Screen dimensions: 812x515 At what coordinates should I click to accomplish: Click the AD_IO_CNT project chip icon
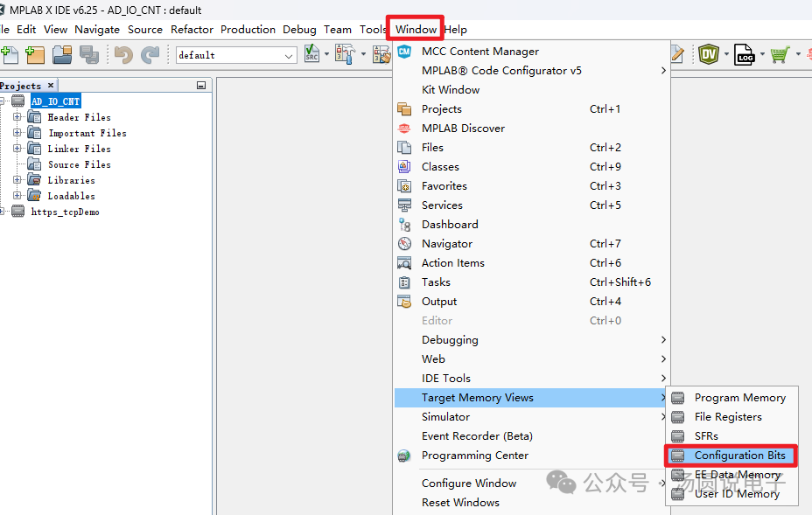tap(18, 101)
